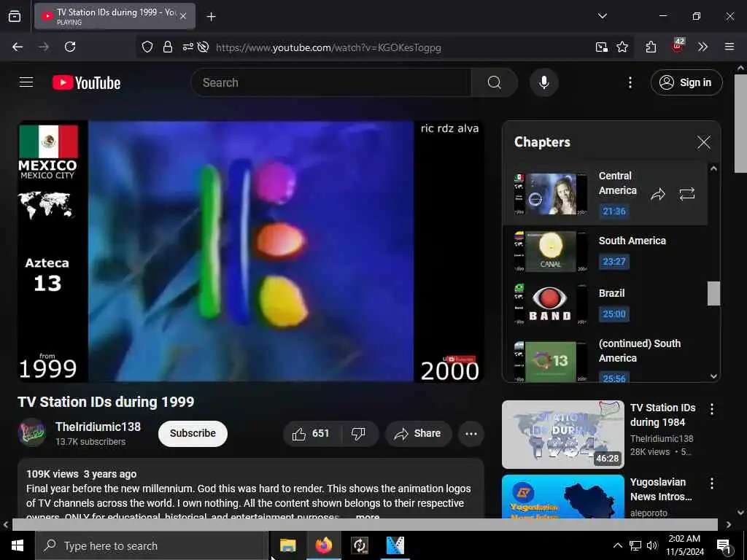
Task: Open the Firefox extensions puzzle icon
Action: coord(651,47)
